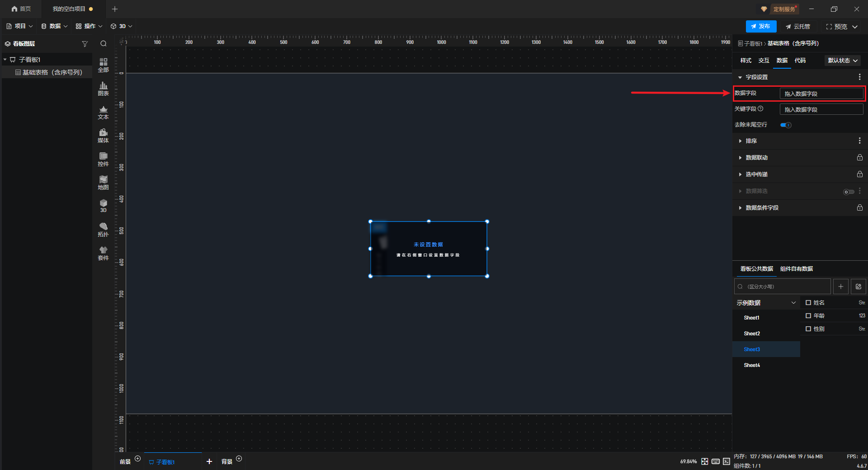Click the 云托管 cloud hosting button
Image resolution: width=868 pixels, height=470 pixels.
point(798,27)
